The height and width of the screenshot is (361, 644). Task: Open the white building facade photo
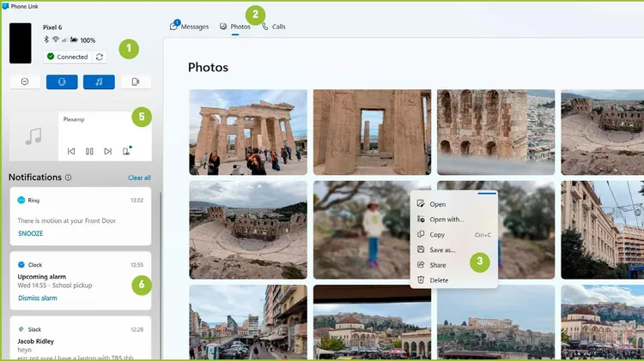coord(603,230)
